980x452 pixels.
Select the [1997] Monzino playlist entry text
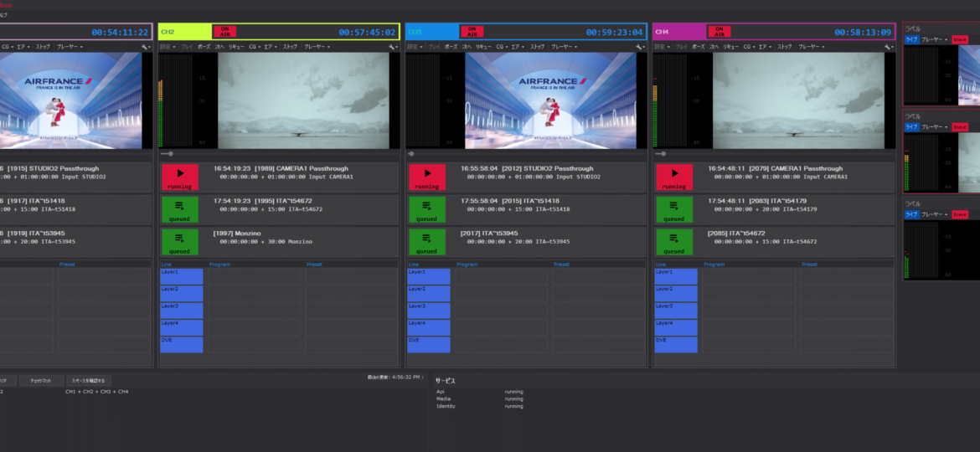[238, 234]
